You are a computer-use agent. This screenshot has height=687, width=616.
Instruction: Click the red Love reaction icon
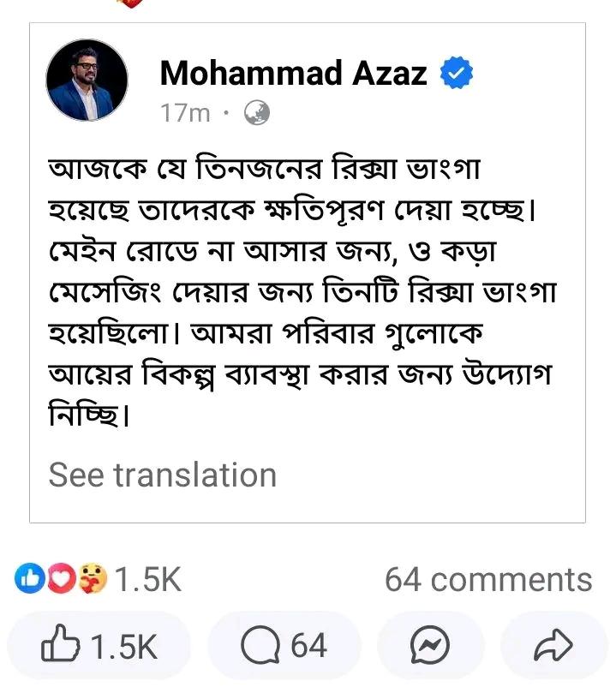click(62, 578)
